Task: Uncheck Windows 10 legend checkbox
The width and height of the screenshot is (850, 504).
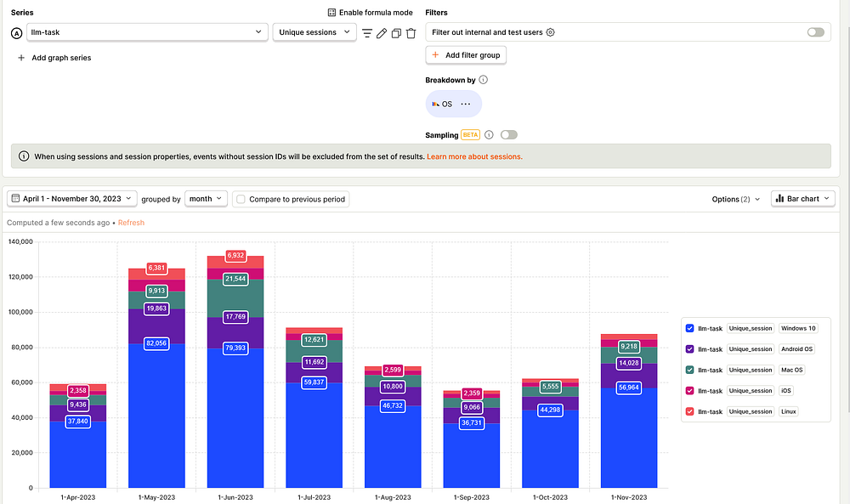Action: [x=689, y=328]
